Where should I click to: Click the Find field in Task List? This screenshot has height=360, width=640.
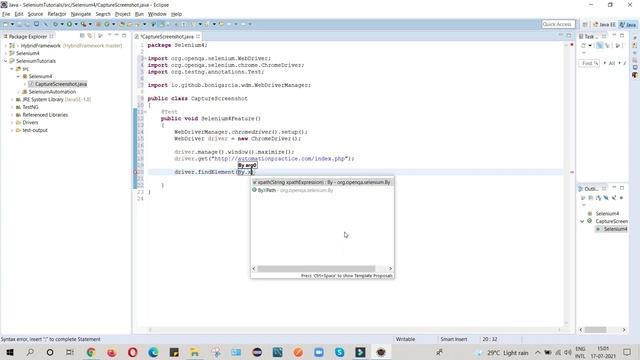pyautogui.click(x=589, y=63)
